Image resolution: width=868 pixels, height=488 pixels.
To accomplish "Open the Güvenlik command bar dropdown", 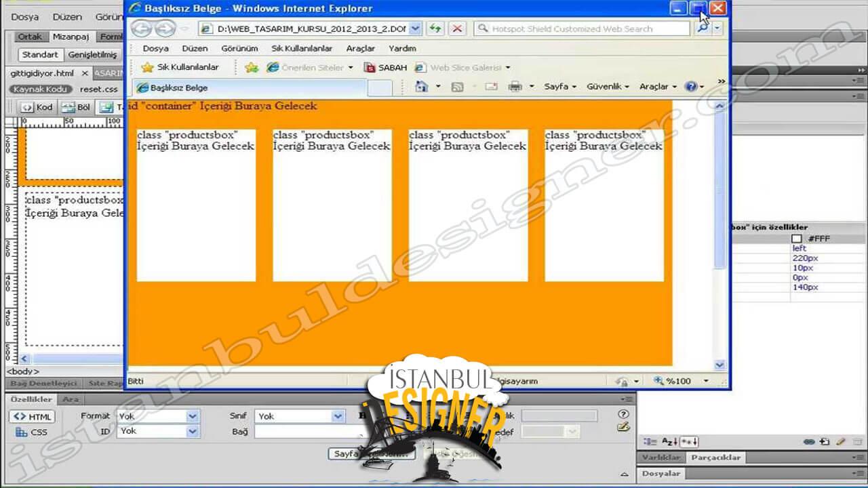I will pyautogui.click(x=608, y=87).
